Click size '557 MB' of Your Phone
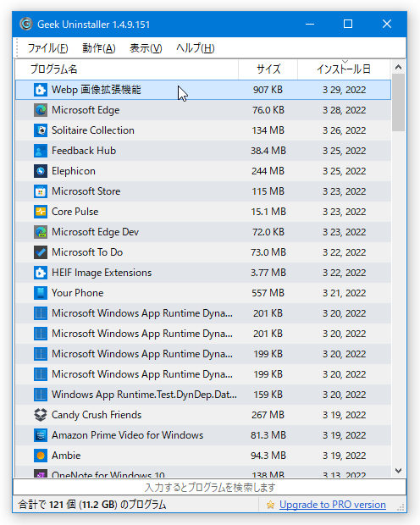Screen dimensions: 420x525 268,293
